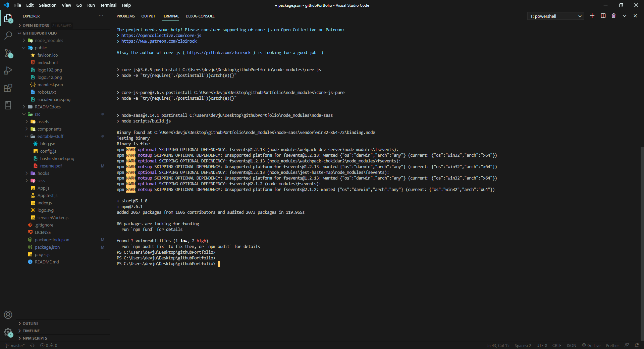Open the Extensions view icon
The height and width of the screenshot is (349, 644).
8,88
